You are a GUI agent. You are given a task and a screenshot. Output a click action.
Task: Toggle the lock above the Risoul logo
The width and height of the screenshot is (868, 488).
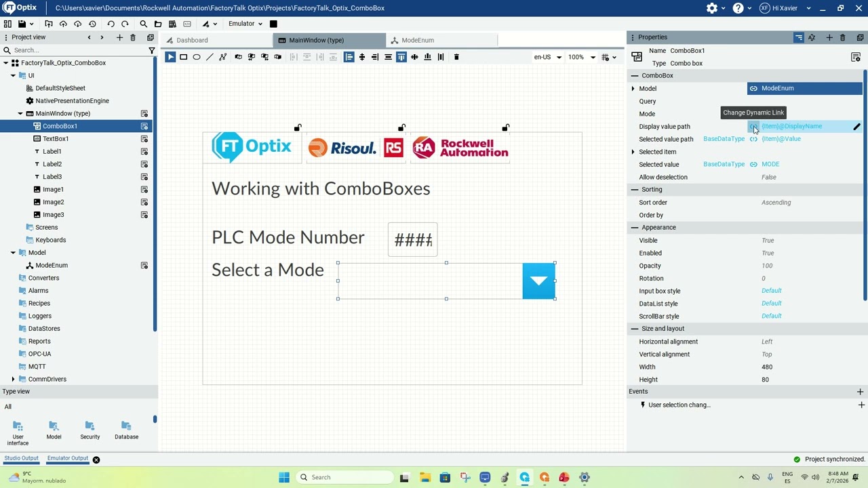coord(401,127)
